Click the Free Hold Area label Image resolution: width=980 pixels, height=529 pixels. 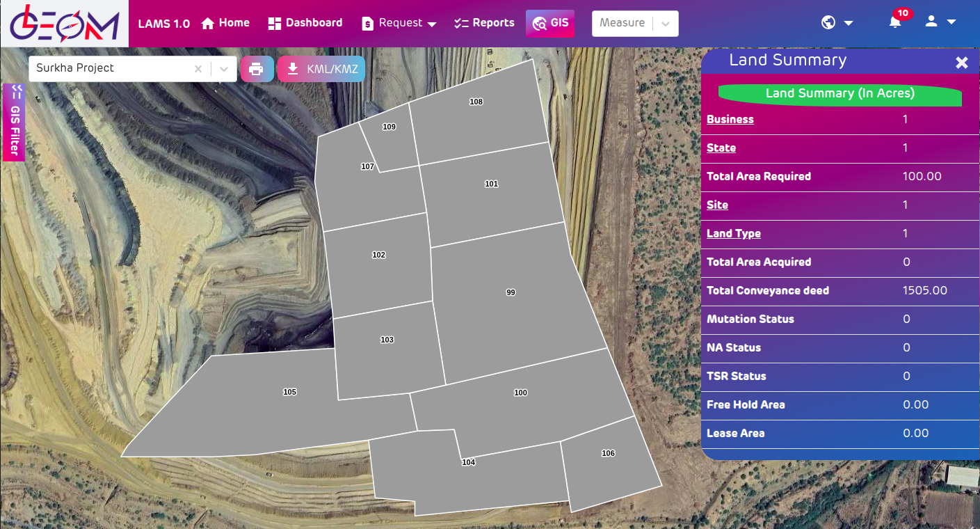pyautogui.click(x=746, y=405)
